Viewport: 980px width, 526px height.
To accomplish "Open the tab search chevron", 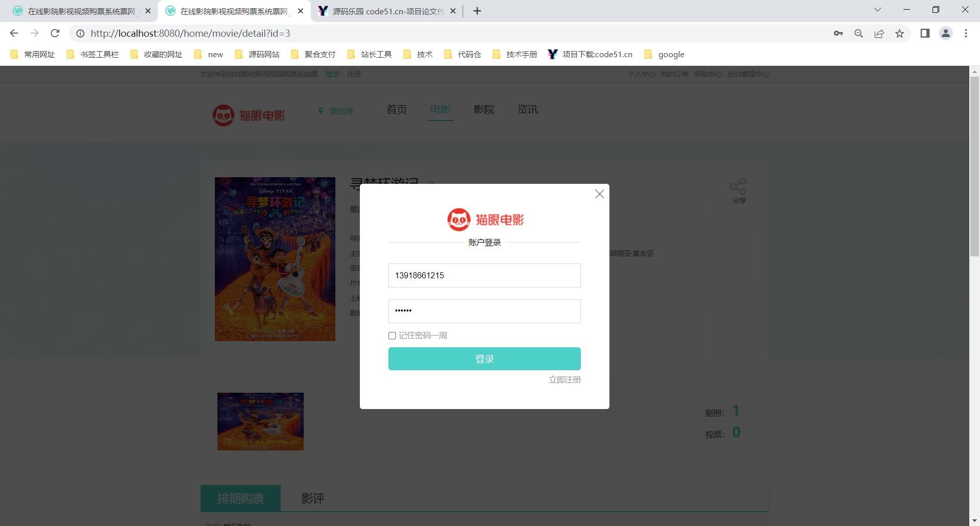I will pyautogui.click(x=877, y=10).
